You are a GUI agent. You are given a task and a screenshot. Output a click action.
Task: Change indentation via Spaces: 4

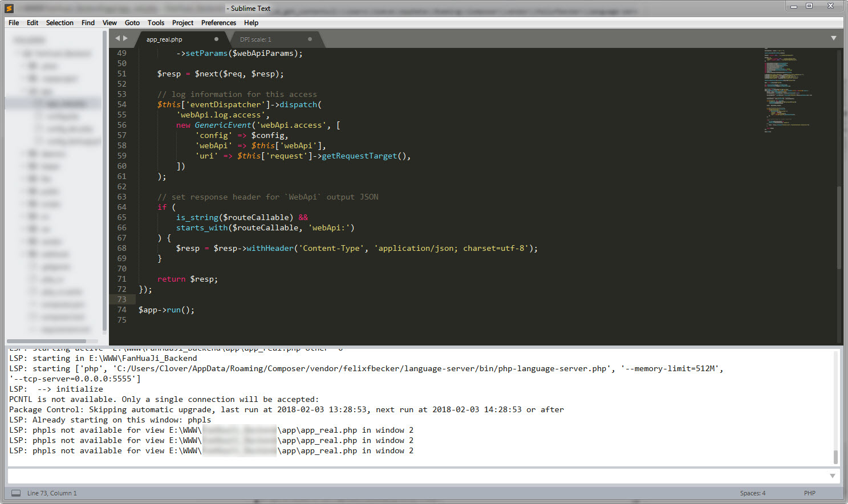click(x=753, y=493)
